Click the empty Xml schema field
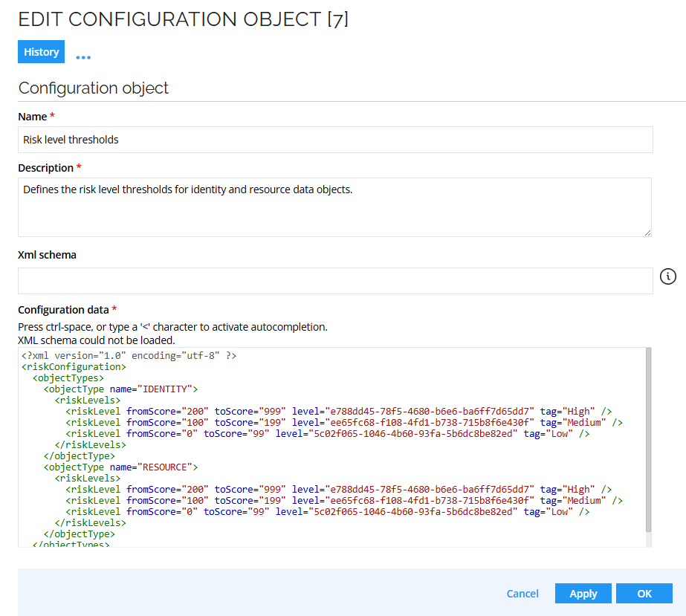 [x=334, y=280]
